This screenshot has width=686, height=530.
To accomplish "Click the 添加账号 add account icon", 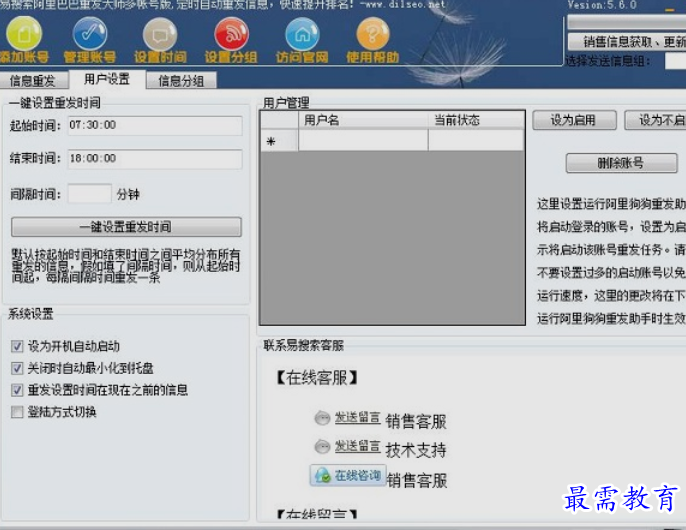I will [24, 34].
